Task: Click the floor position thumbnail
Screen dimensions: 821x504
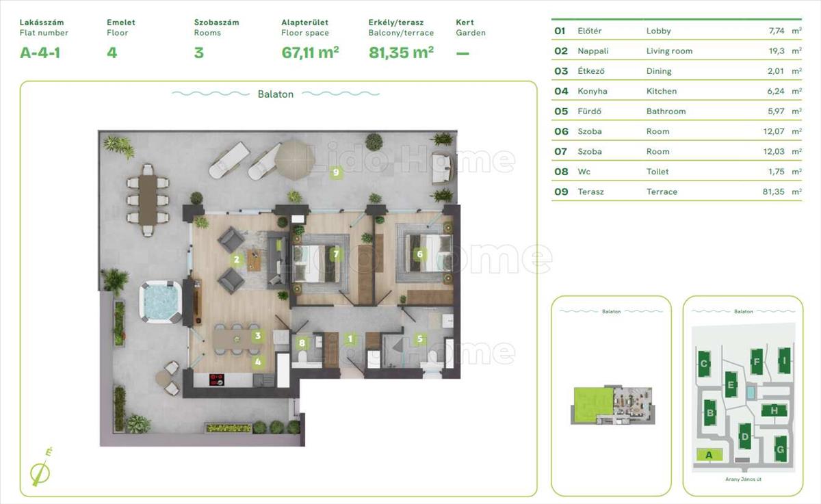Action: (x=612, y=406)
